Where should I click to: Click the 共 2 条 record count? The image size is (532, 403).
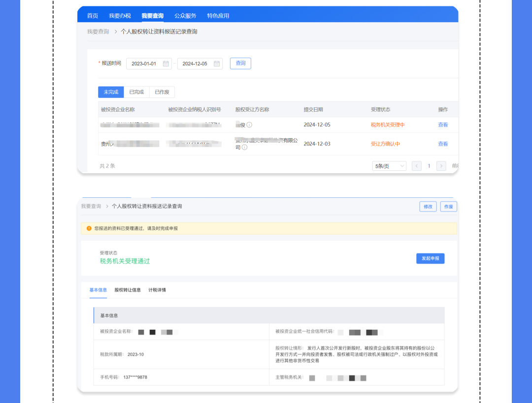coord(107,166)
